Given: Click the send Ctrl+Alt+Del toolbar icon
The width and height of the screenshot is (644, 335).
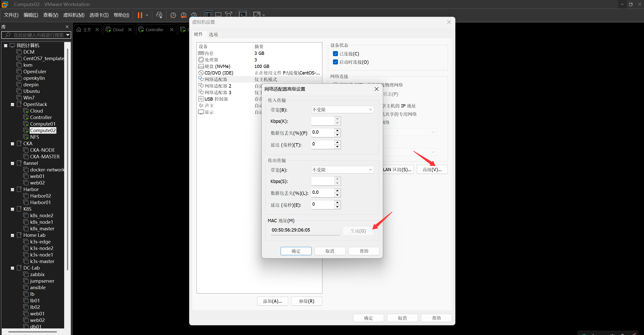Looking at the screenshot, I should pyautogui.click(x=159, y=15).
